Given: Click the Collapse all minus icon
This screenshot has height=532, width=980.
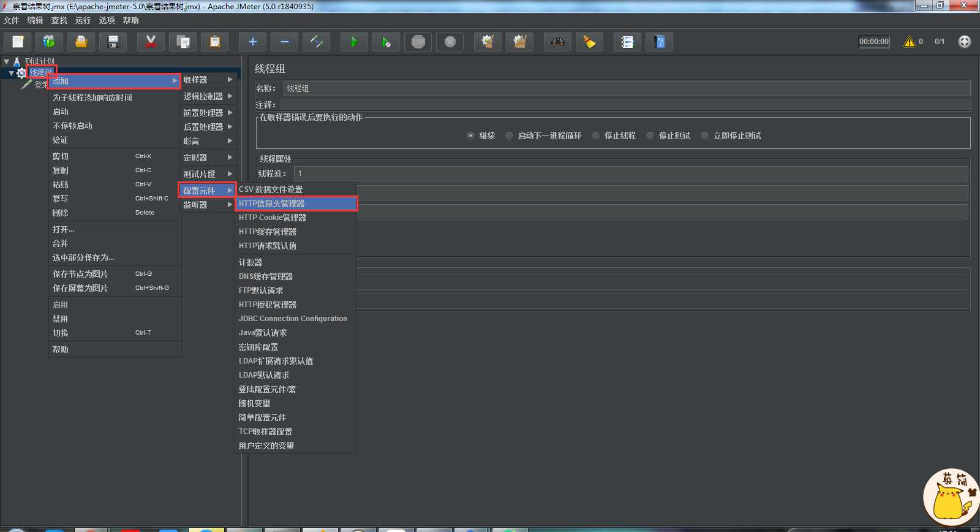Looking at the screenshot, I should 284,42.
